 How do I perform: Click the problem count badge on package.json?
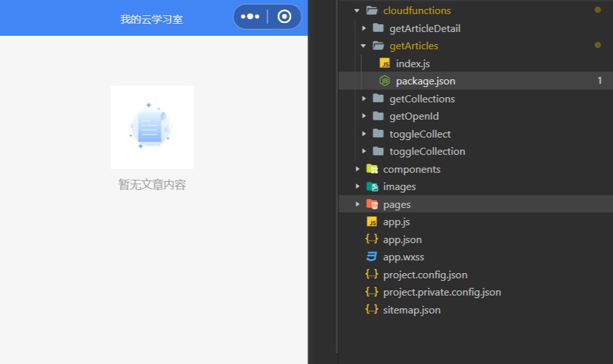[x=600, y=81]
